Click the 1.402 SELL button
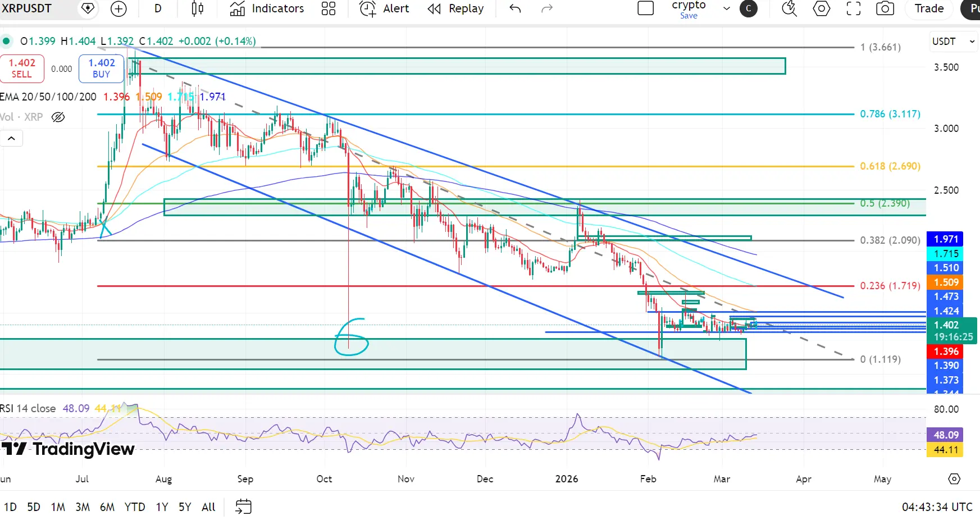Viewport: 980px width, 520px height. [22, 69]
